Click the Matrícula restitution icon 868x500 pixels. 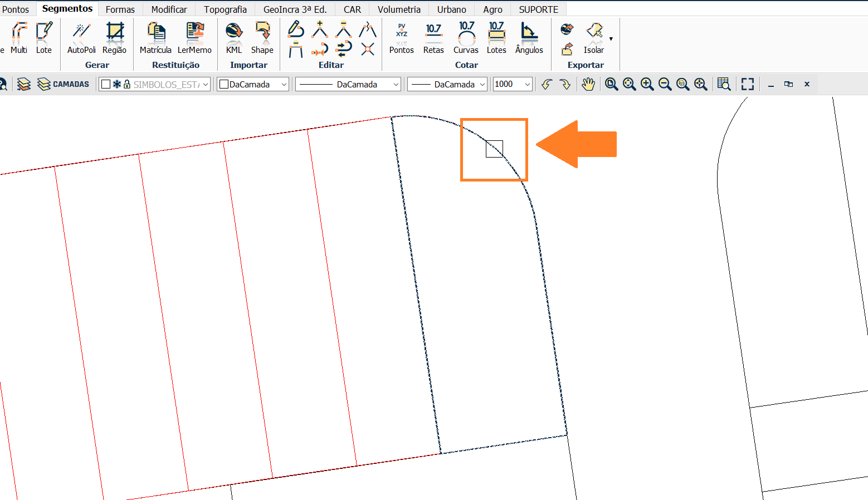pos(155,38)
